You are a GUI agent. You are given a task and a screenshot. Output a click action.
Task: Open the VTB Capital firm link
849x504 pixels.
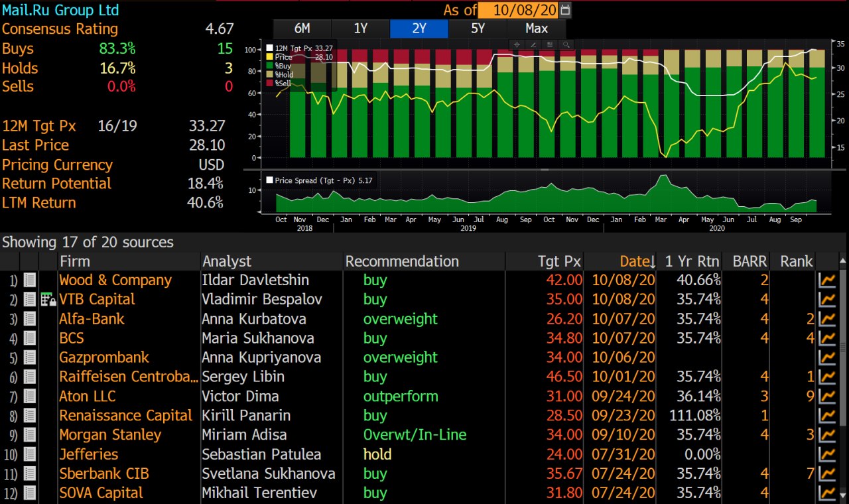click(97, 300)
